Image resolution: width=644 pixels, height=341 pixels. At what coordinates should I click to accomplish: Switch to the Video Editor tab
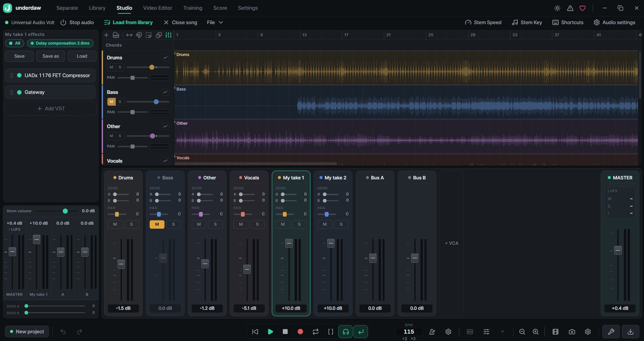(157, 8)
